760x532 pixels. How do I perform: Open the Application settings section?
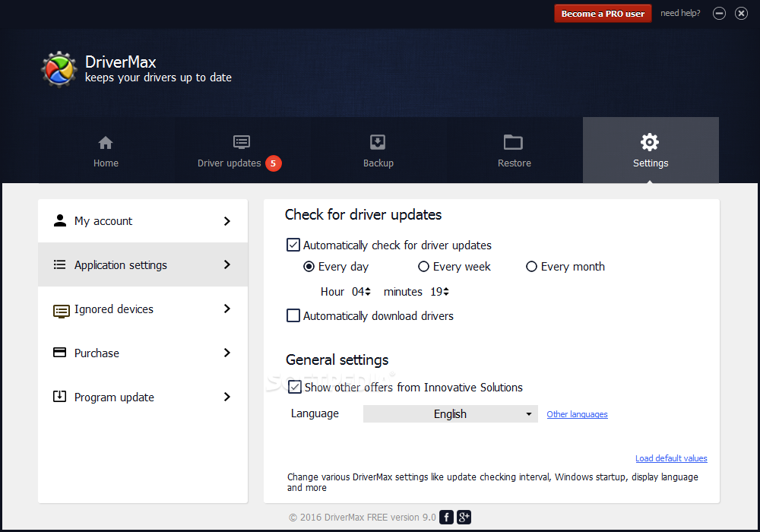[143, 264]
